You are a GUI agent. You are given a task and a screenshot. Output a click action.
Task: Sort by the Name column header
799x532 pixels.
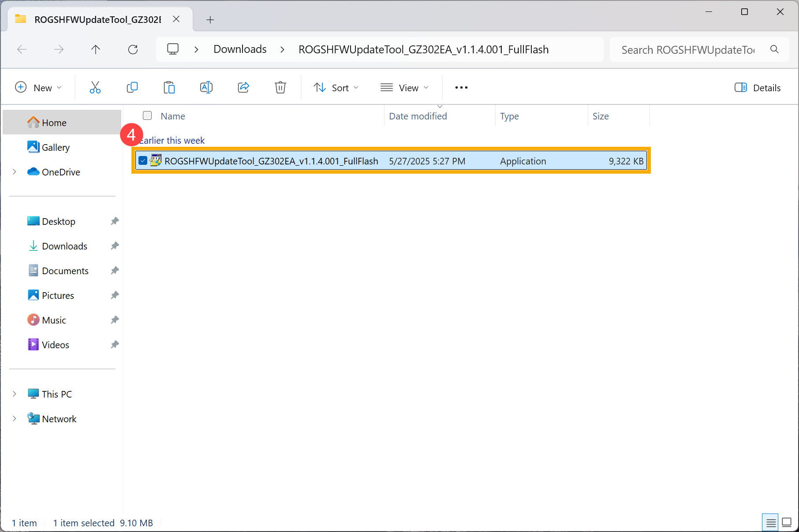[x=173, y=116]
